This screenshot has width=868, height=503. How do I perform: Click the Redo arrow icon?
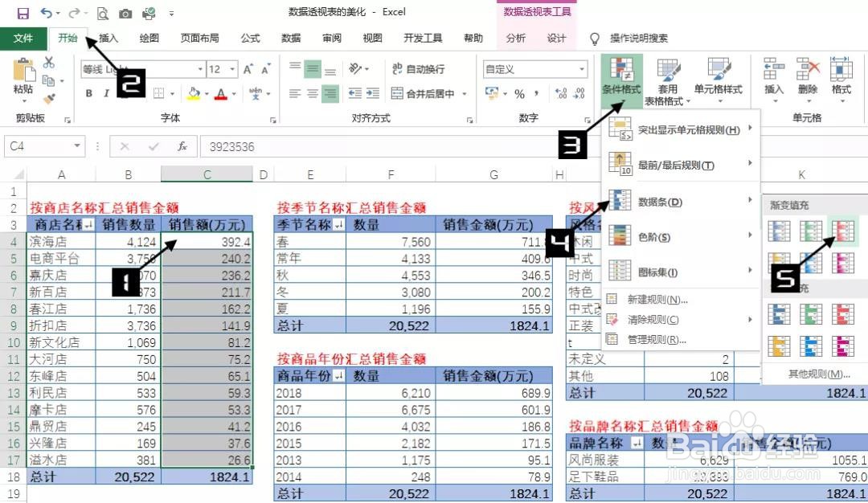click(x=74, y=13)
